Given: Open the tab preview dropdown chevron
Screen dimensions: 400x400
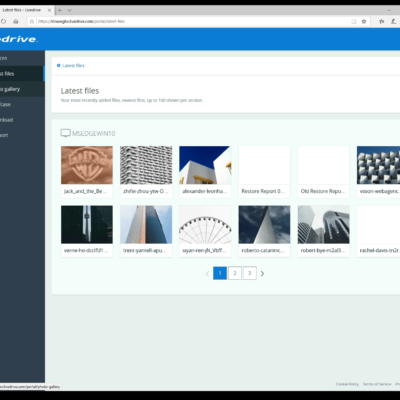Looking at the screenshot, I should tap(69, 10).
